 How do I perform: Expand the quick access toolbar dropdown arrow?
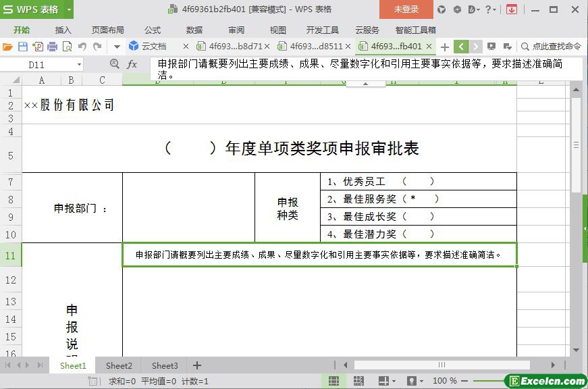117,47
